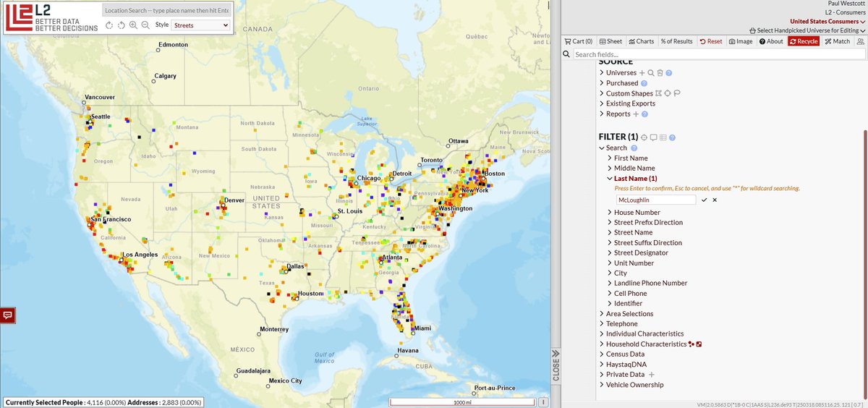Image resolution: width=868 pixels, height=408 pixels.
Task: Open % of Results view
Action: coord(676,41)
